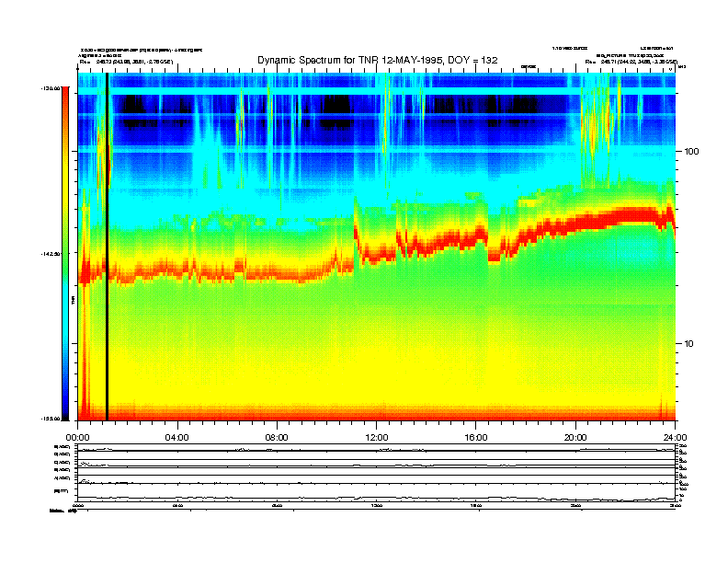Viewport: 728px width, 563px height.
Task: Click the black vertical line in the spectrogram
Action: [107, 247]
